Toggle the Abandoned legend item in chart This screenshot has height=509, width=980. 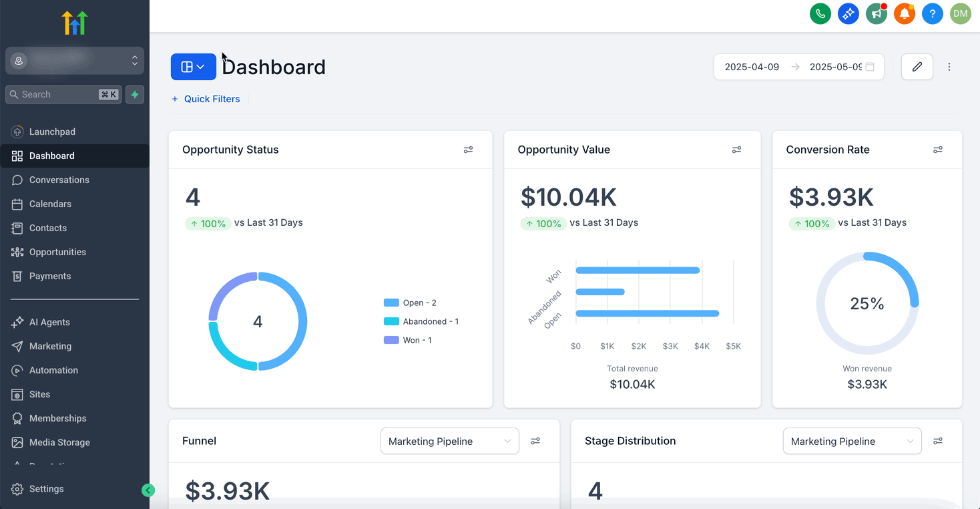(x=421, y=321)
